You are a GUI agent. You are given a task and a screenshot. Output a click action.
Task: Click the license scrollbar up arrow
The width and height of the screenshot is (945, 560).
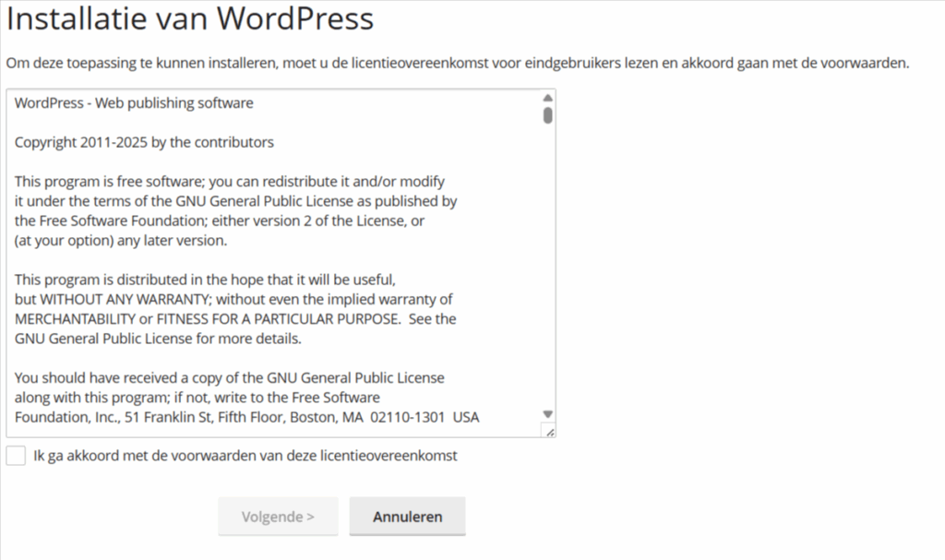547,98
